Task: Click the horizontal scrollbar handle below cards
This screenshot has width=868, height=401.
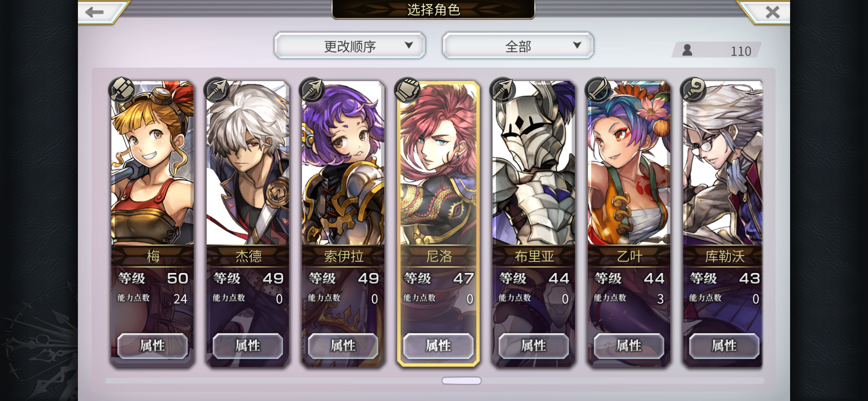Action: (x=461, y=381)
